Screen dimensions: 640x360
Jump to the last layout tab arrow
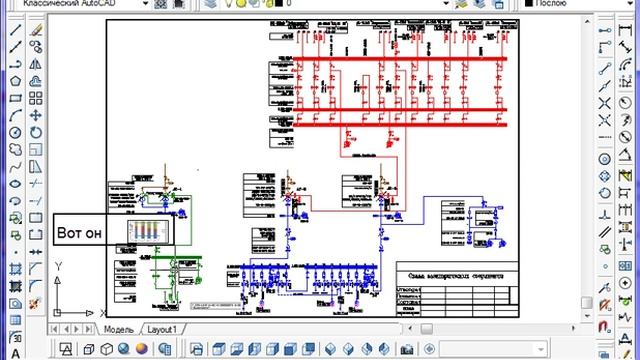[x=88, y=329]
